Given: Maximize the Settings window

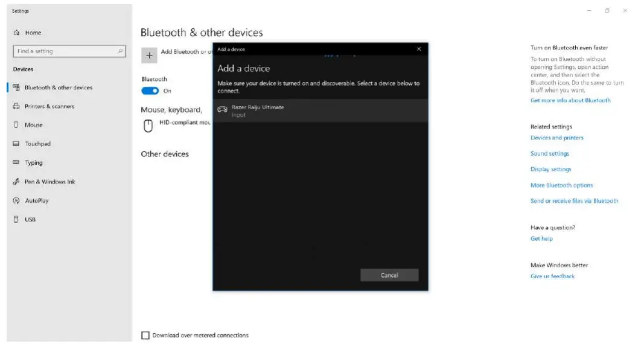Looking at the screenshot, I should pos(607,11).
